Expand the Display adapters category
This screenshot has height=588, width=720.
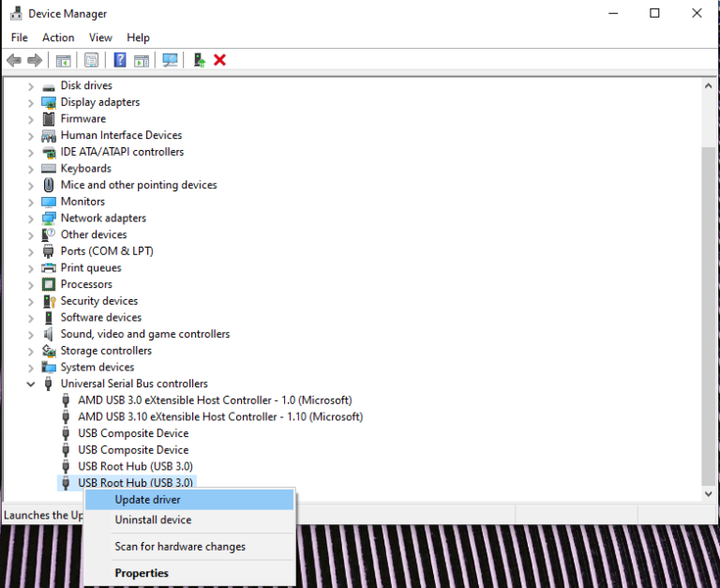(x=31, y=102)
